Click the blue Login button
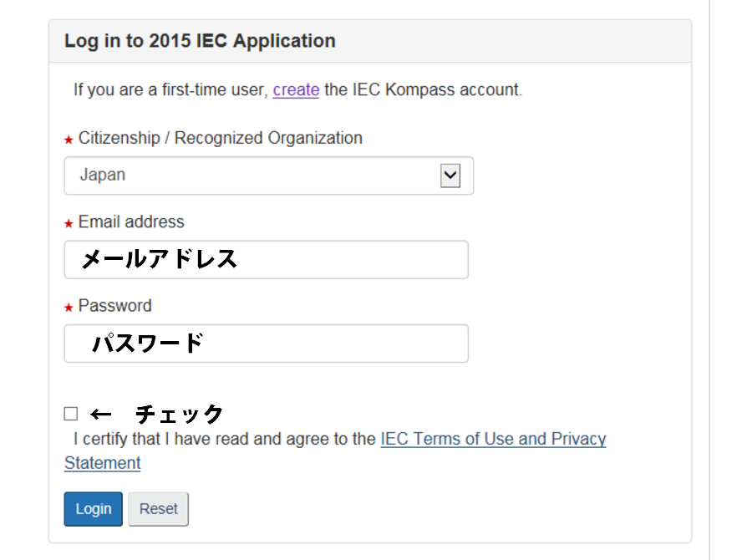Screen dimensions: 752x560 [93, 509]
